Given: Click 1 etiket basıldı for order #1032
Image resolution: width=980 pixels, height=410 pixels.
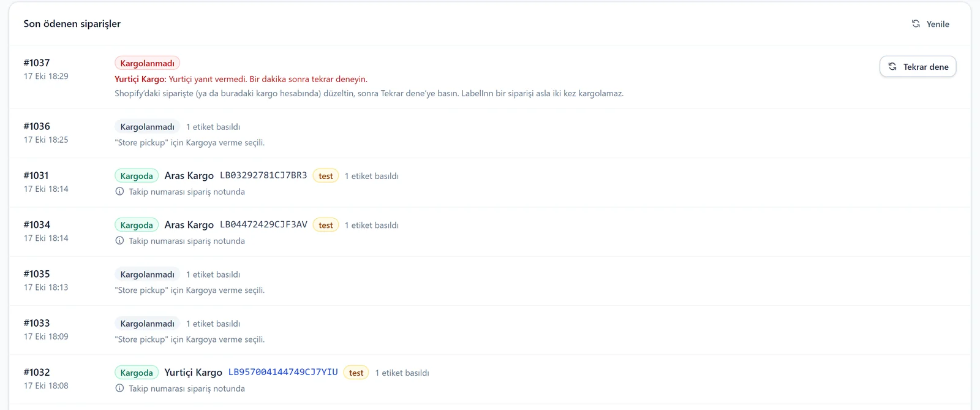Looking at the screenshot, I should (402, 373).
